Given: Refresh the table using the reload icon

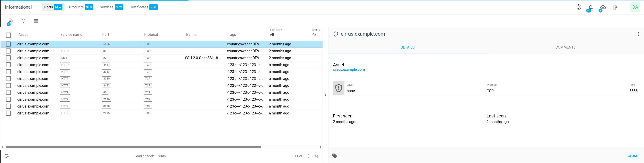Looking at the screenshot, I should (7, 156).
